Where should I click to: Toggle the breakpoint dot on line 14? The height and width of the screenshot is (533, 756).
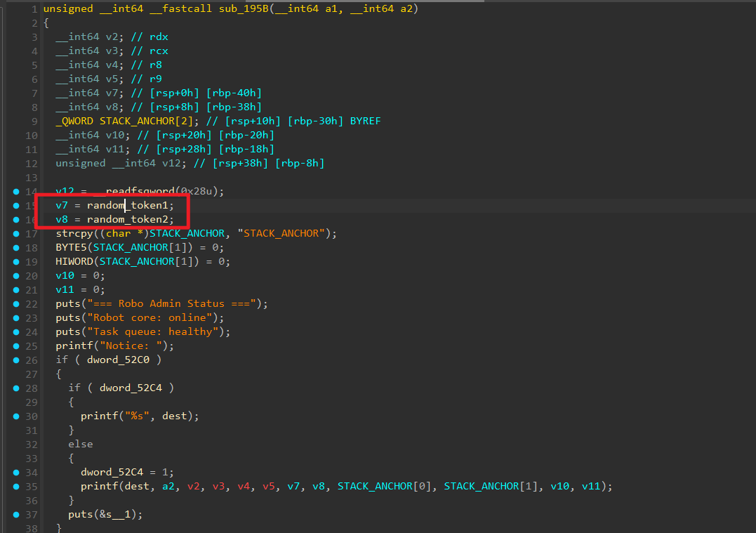coord(15,191)
